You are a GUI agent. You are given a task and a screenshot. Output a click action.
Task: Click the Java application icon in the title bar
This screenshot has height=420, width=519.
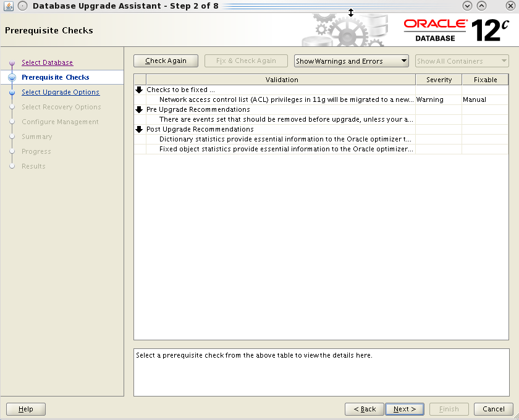click(8, 6)
